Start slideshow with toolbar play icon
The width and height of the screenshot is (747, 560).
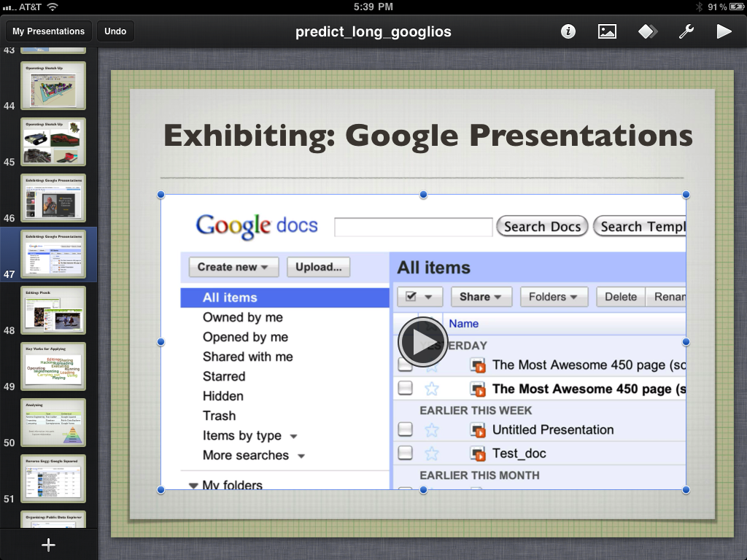(724, 31)
